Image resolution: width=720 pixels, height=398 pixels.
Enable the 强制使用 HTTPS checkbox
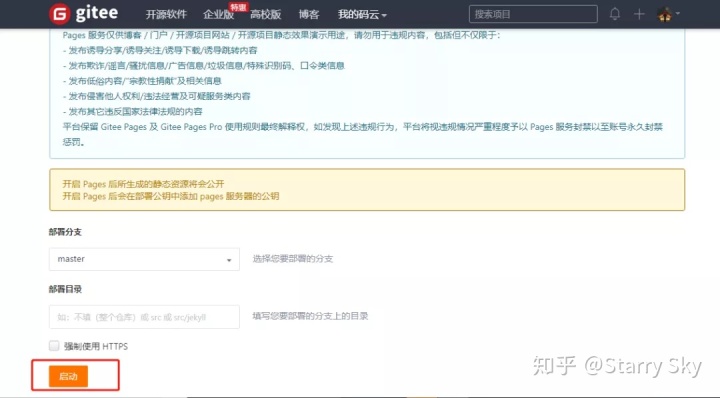point(54,346)
